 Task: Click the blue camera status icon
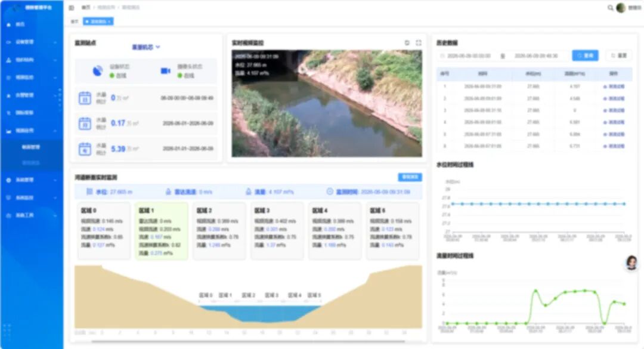[166, 71]
